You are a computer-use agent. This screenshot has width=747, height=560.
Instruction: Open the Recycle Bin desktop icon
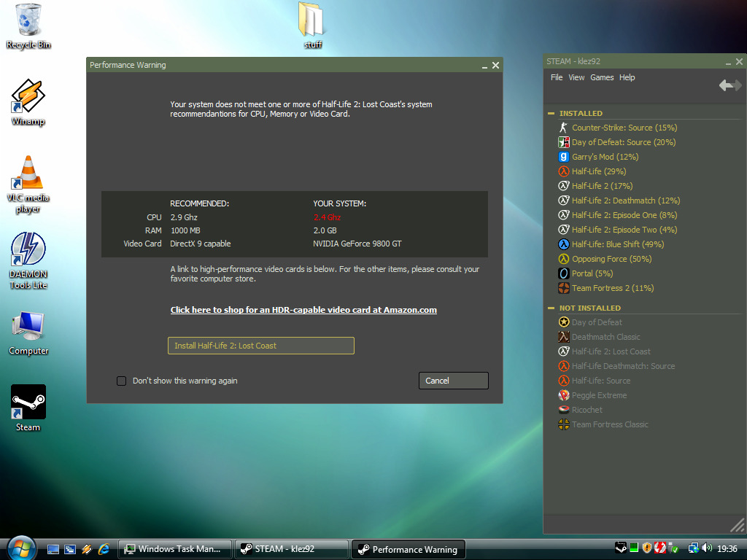[28, 26]
